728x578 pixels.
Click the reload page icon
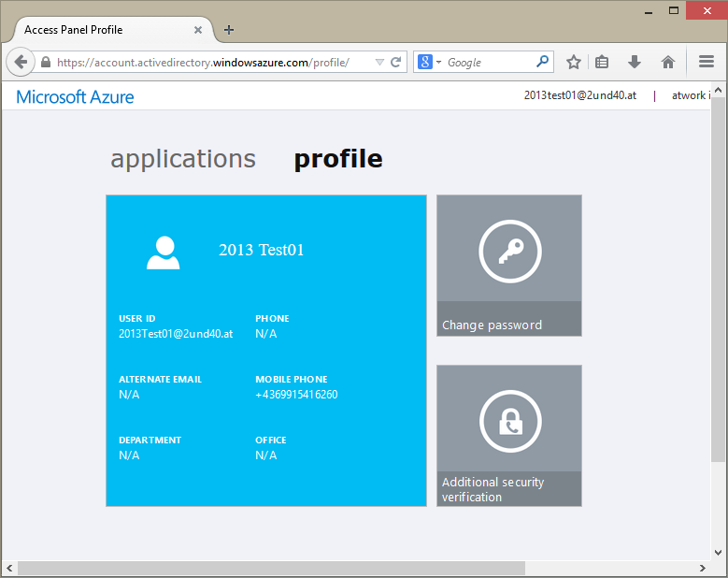pyautogui.click(x=396, y=62)
